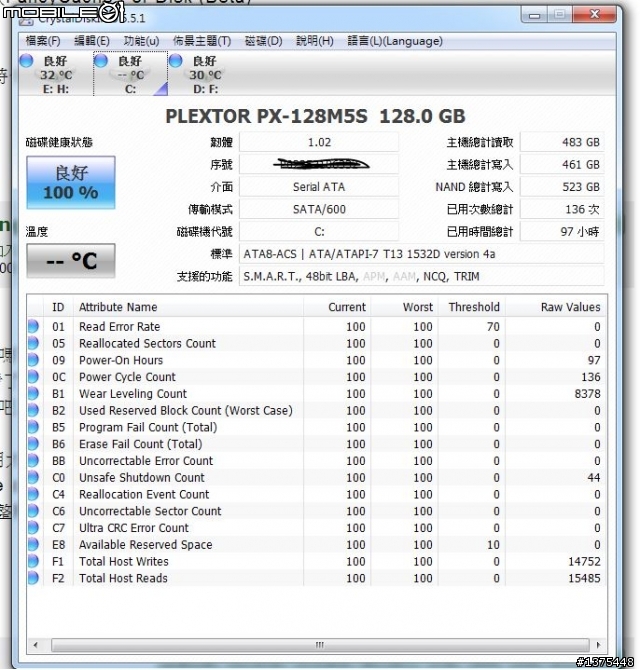Click the transfer mode field SATA/600
640x670 pixels.
tap(319, 209)
